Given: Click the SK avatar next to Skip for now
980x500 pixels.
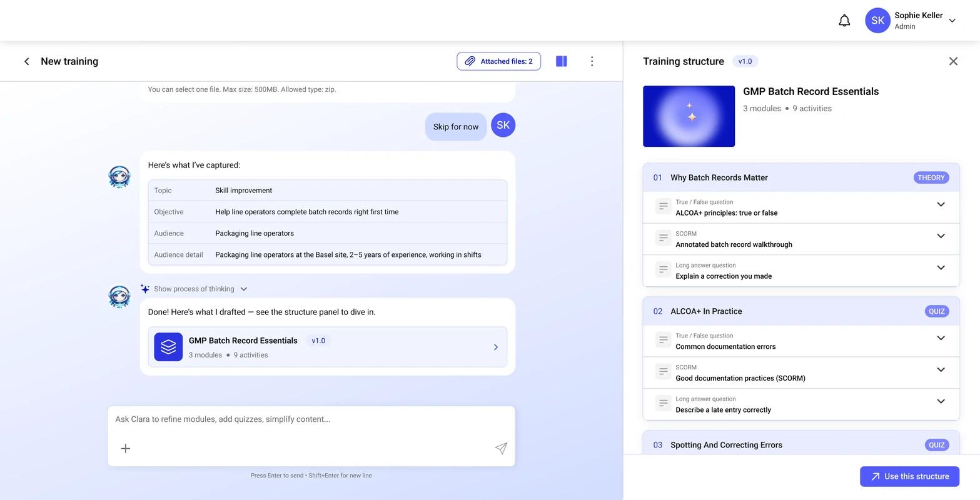Looking at the screenshot, I should point(503,125).
